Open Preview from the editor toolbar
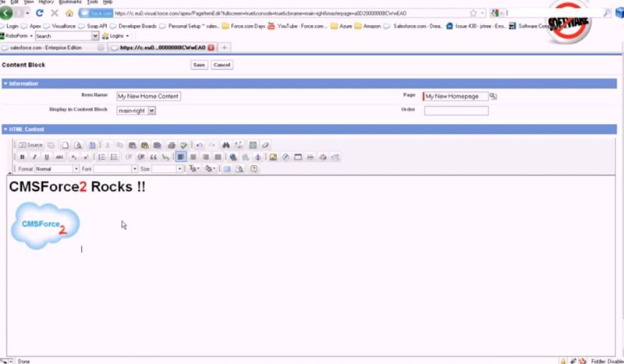 coord(78,145)
